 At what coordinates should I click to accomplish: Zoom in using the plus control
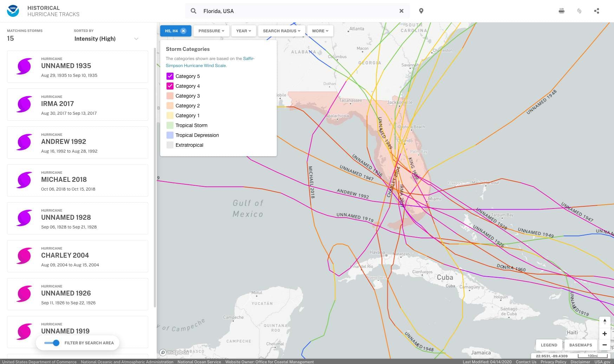[x=605, y=333]
